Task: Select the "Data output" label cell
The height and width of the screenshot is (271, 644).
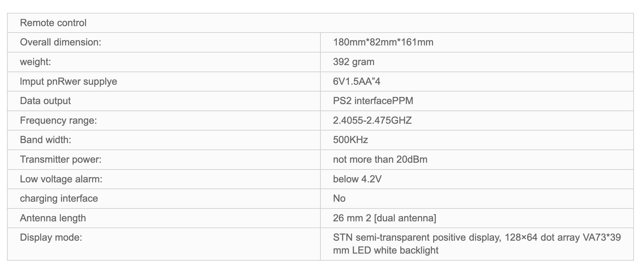Action: pos(45,101)
